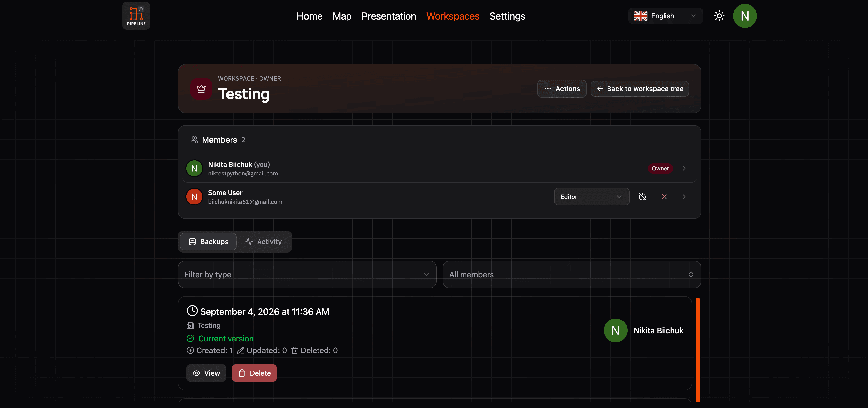Open the Editor role dropdown
This screenshot has height=408, width=868.
coord(591,196)
